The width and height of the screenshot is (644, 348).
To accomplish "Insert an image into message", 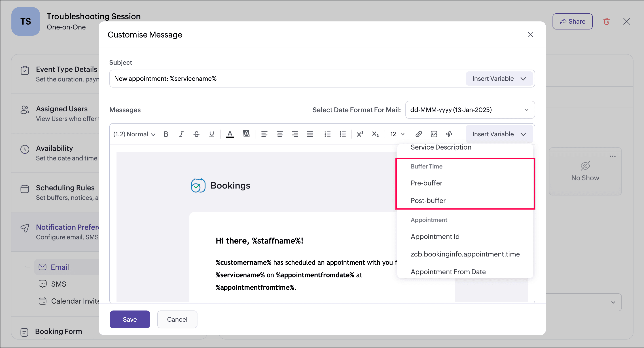I will click(434, 134).
